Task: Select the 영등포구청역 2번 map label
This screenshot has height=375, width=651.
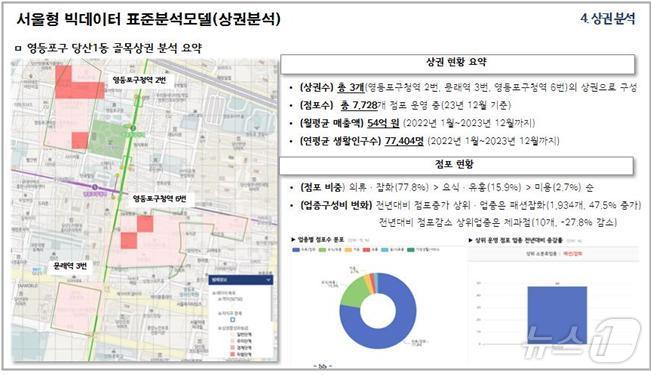Action: click(x=139, y=80)
